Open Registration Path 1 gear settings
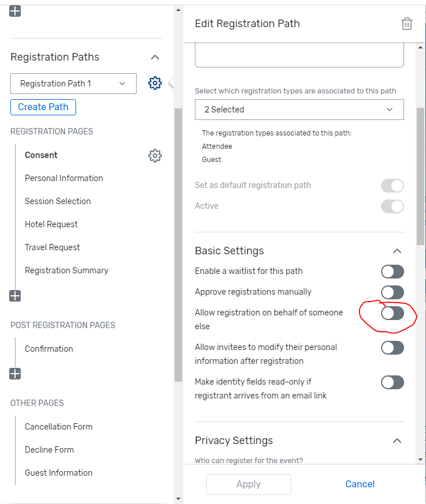 click(155, 83)
